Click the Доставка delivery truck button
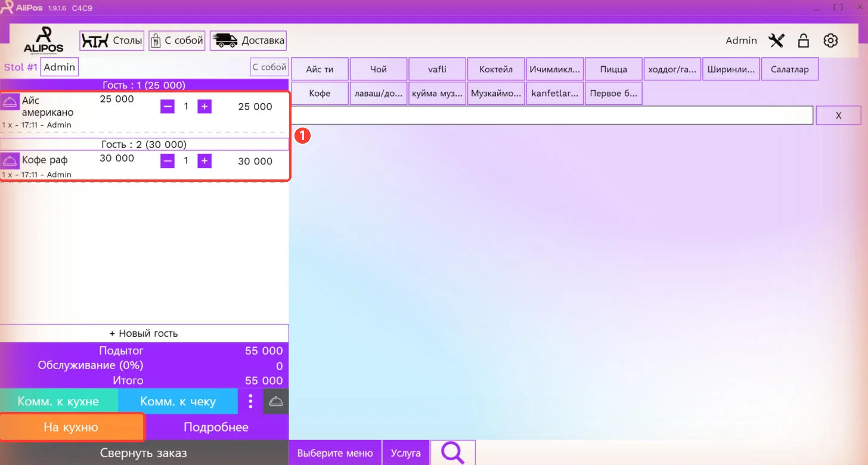The image size is (868, 465). [248, 41]
